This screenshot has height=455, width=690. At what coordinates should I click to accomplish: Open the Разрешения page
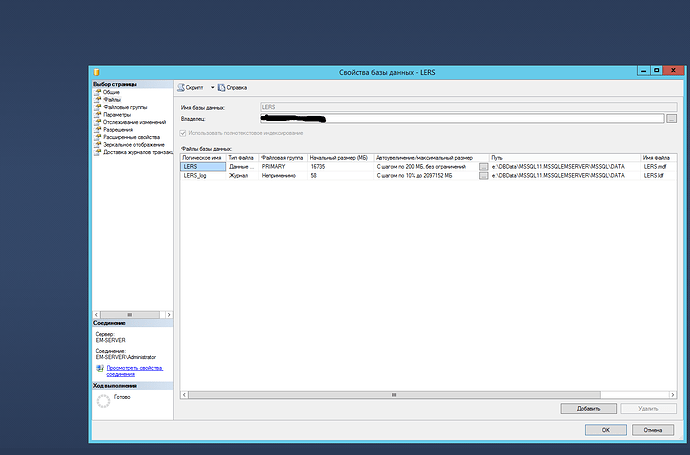pos(117,129)
